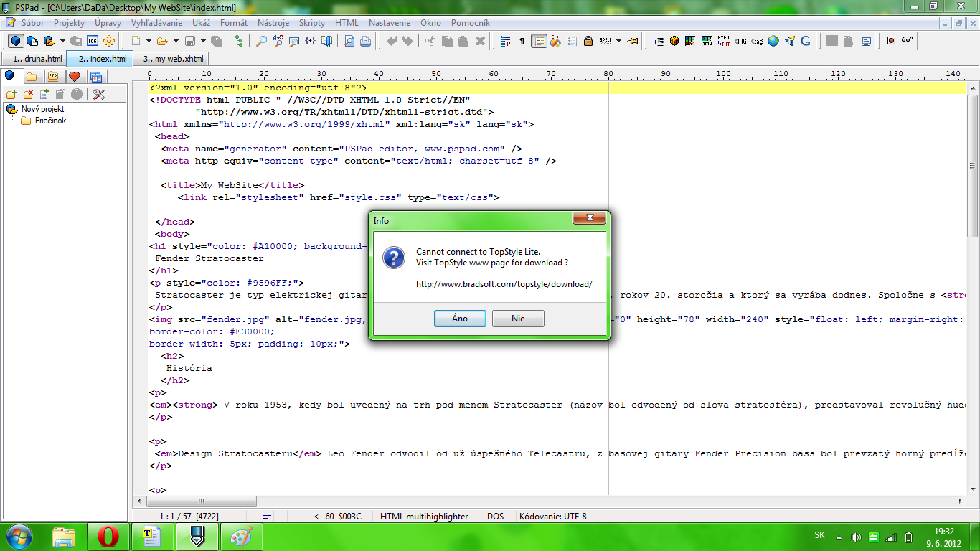Open the Favorites heart panel icon
Viewport: 980px width, 551px height.
click(75, 77)
